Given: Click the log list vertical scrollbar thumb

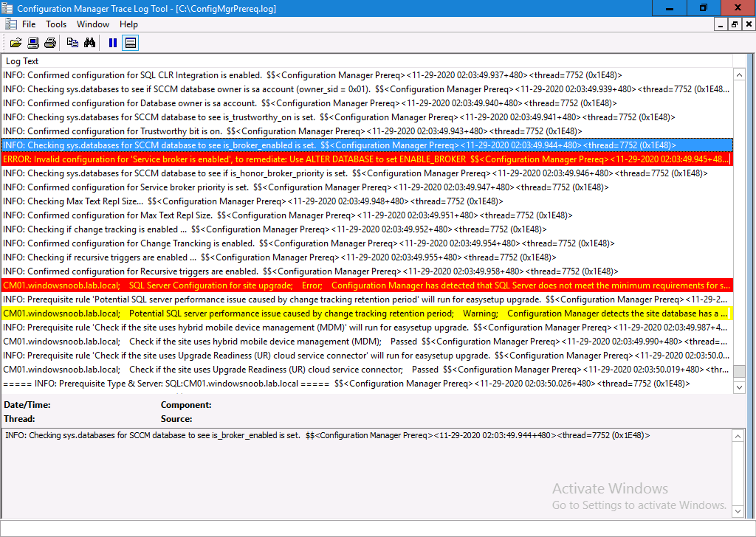Looking at the screenshot, I should tap(739, 372).
